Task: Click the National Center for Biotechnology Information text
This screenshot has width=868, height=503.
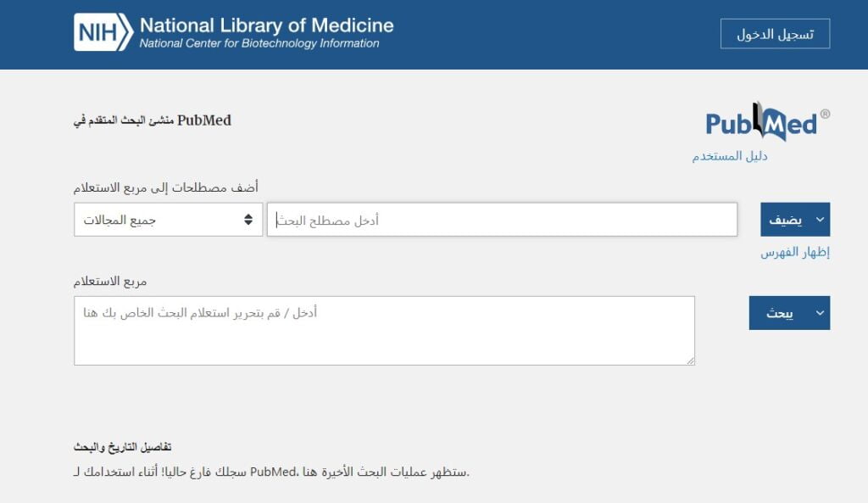Action: pyautogui.click(x=259, y=44)
